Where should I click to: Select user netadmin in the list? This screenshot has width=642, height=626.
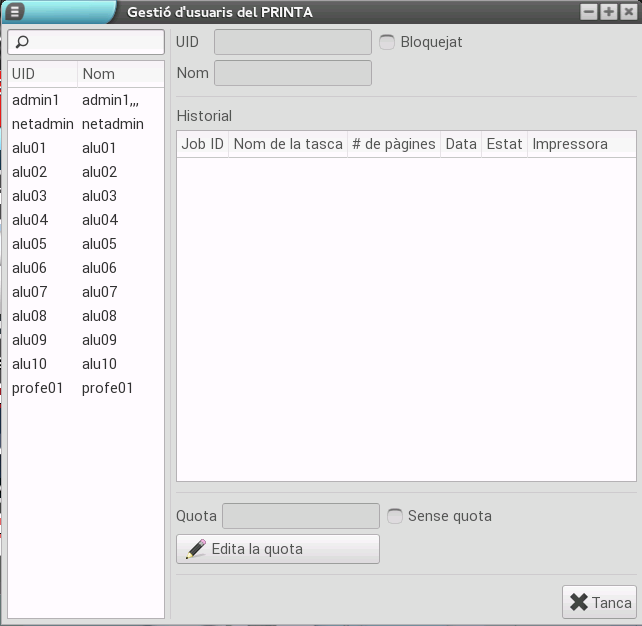[42, 124]
